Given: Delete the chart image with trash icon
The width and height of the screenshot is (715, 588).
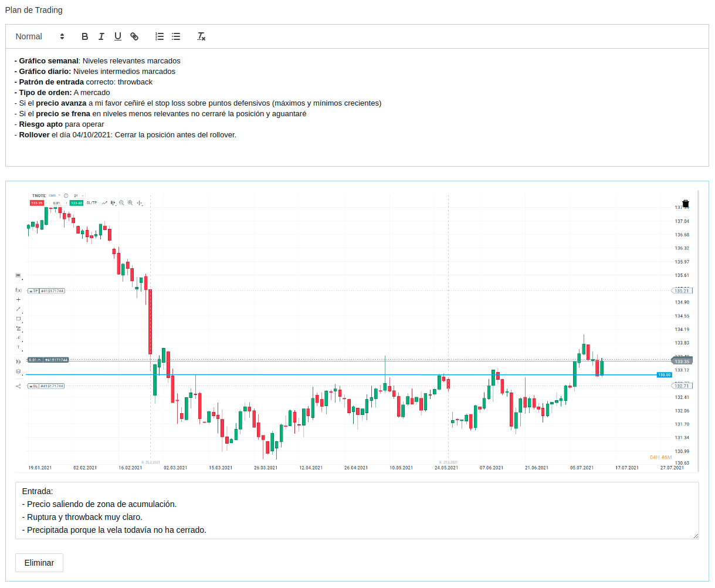Looking at the screenshot, I should pos(686,204).
